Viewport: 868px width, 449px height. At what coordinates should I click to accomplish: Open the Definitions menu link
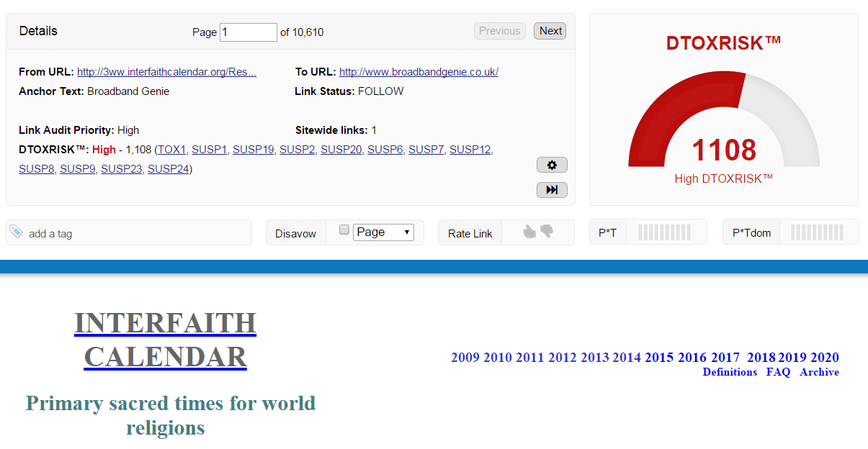tap(730, 372)
